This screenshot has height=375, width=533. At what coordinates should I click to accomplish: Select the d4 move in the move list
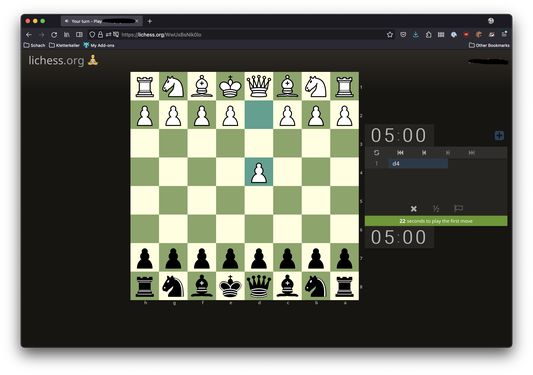pos(418,164)
